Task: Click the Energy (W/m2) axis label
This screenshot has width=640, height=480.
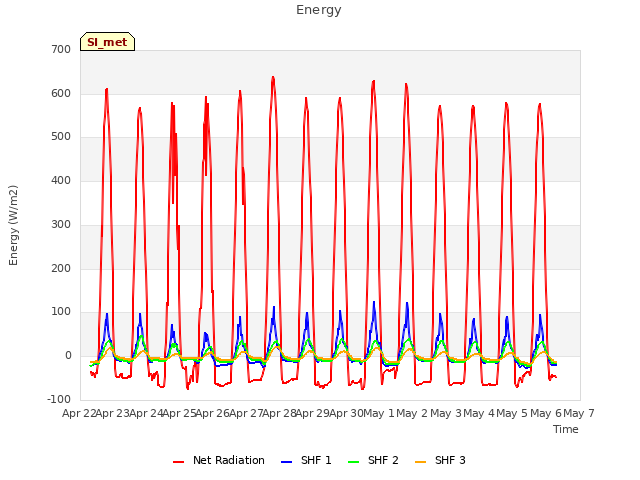Action: (13, 225)
